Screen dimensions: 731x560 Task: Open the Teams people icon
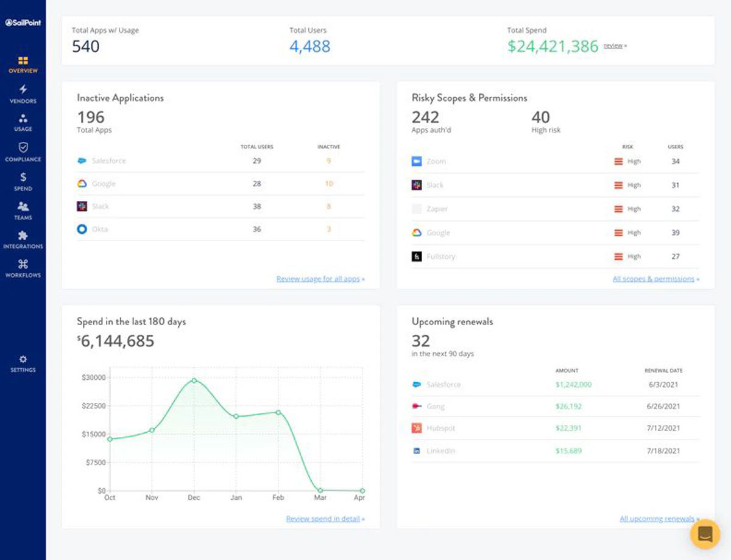23,206
